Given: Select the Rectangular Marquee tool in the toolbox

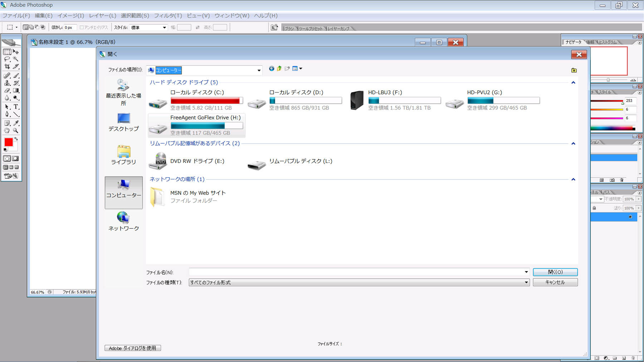Looking at the screenshot, I should [x=7, y=52].
